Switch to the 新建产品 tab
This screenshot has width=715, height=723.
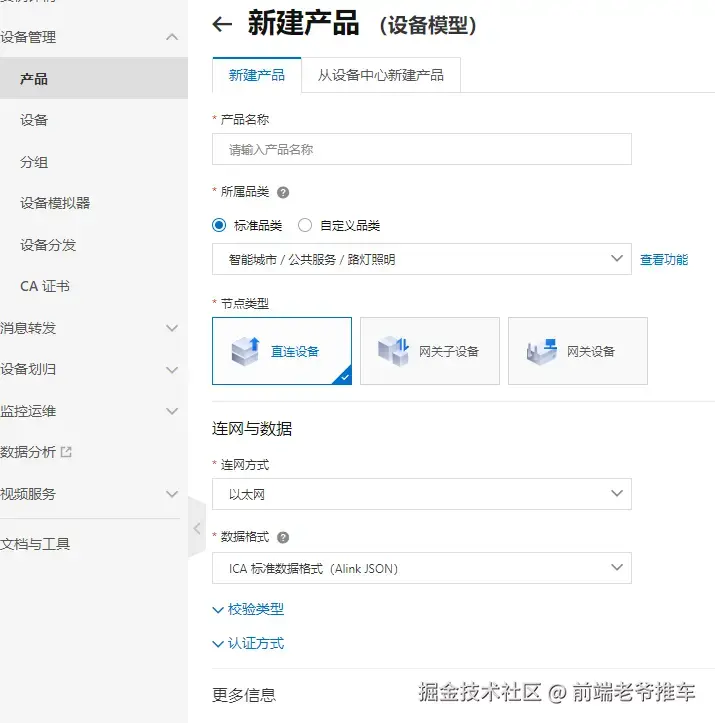[257, 75]
